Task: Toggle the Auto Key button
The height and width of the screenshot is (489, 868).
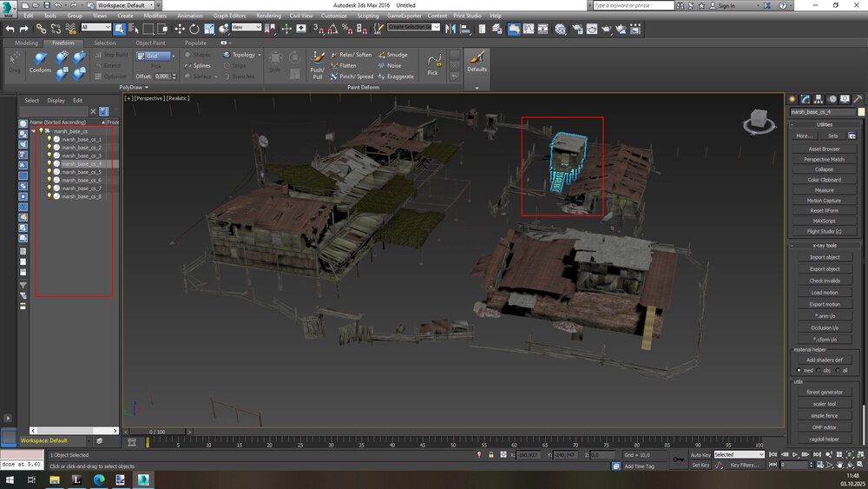Action: coord(700,454)
